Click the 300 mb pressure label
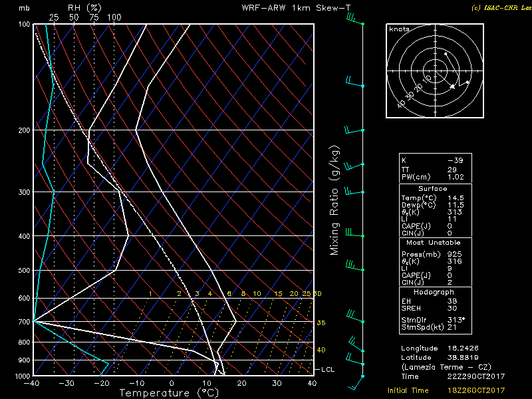This screenshot has height=399, width=532. 24,192
